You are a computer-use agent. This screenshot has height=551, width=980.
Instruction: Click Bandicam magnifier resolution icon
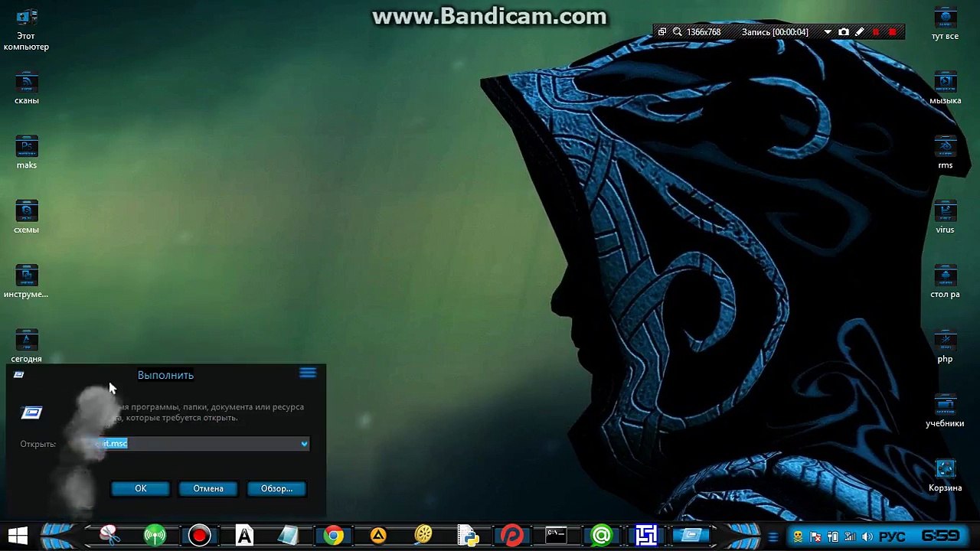click(678, 32)
